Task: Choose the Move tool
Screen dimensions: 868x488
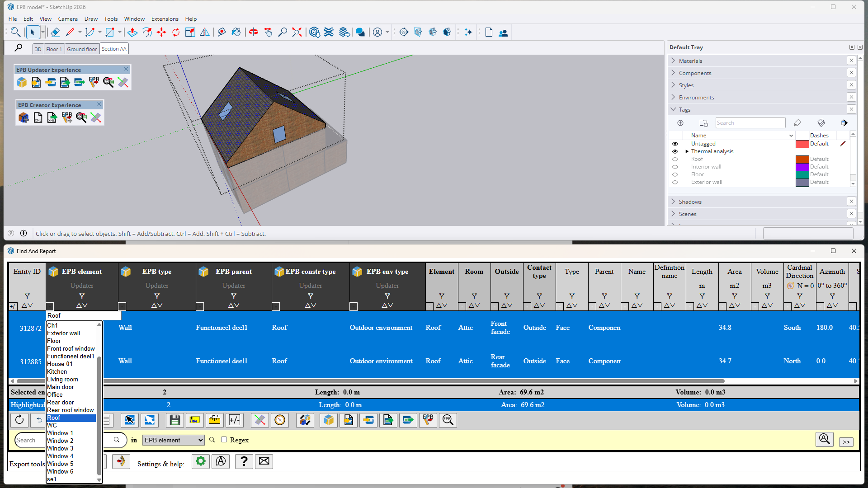Action: click(x=161, y=32)
